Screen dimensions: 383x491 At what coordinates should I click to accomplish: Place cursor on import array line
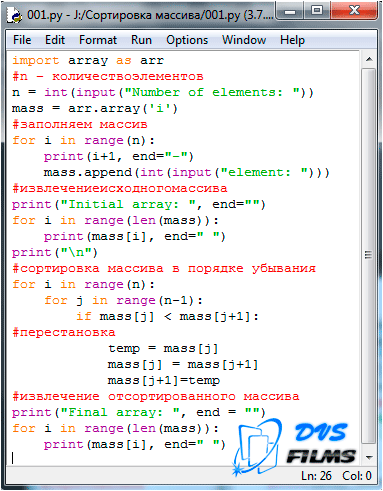pos(88,61)
